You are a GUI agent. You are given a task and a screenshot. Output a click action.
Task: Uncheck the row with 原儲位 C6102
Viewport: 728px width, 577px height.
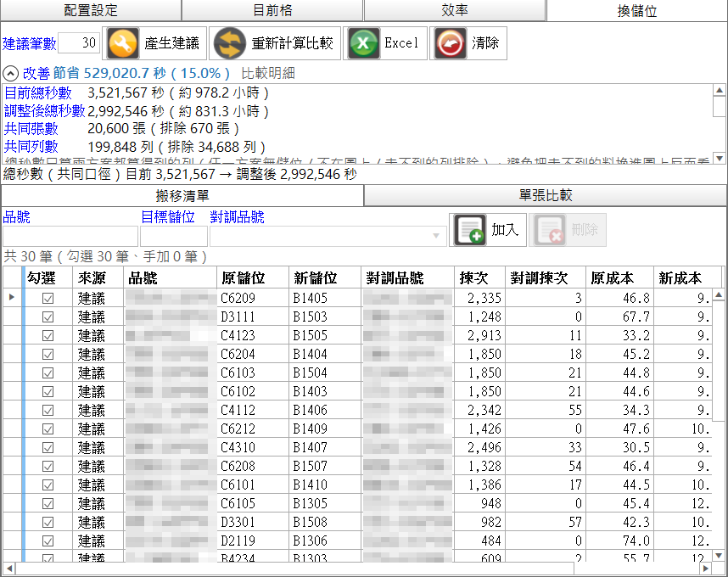pos(48,391)
